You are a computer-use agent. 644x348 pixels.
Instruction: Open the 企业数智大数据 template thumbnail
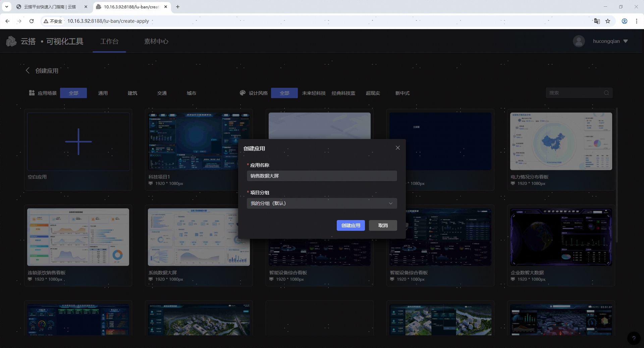pyautogui.click(x=561, y=237)
